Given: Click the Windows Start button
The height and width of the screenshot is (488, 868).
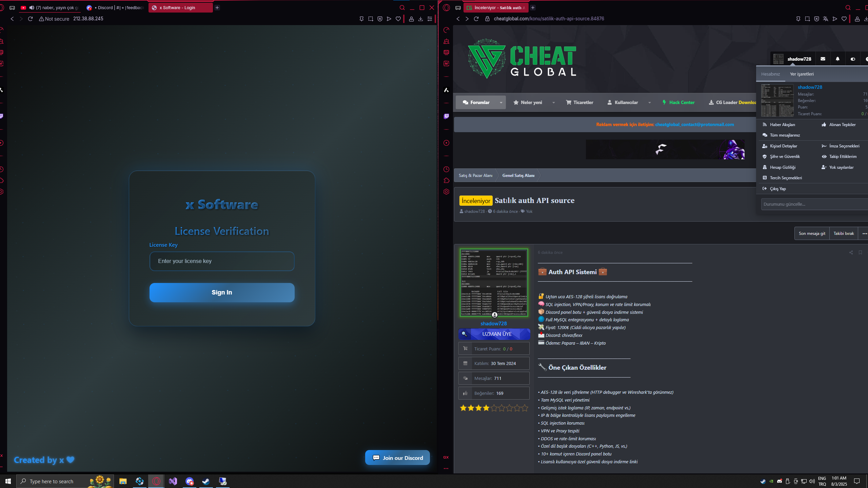Looking at the screenshot, I should (8, 481).
